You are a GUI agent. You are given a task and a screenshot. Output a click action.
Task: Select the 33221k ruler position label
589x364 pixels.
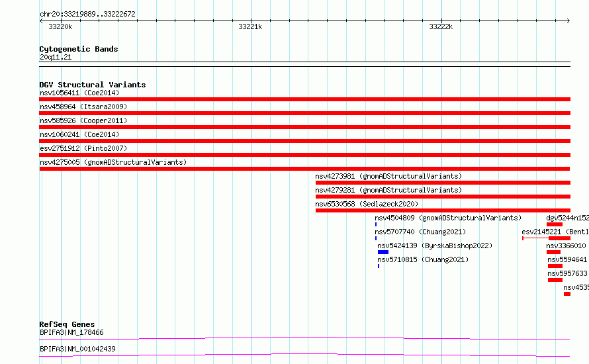(250, 26)
